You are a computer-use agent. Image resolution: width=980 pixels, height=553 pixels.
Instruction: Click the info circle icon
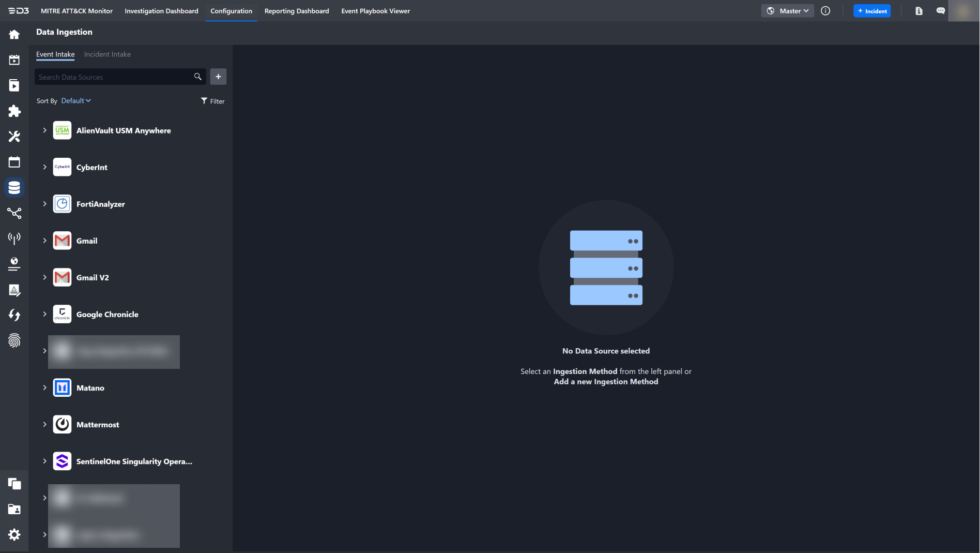tap(825, 11)
